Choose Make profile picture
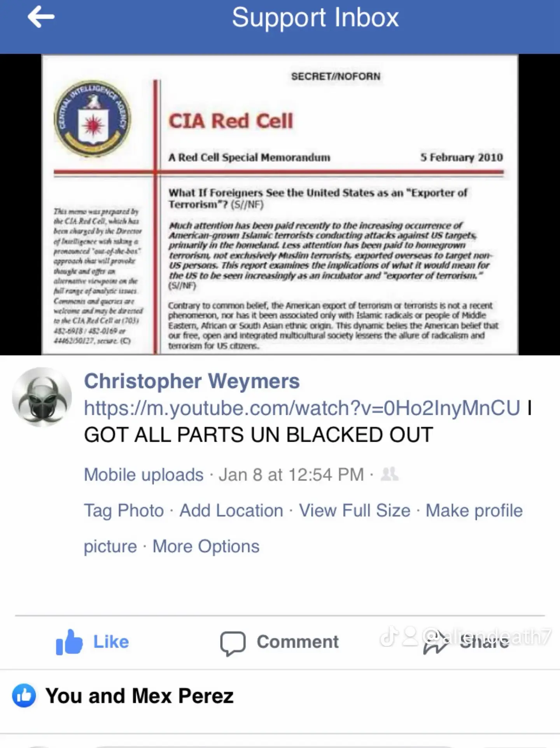 pos(474,510)
